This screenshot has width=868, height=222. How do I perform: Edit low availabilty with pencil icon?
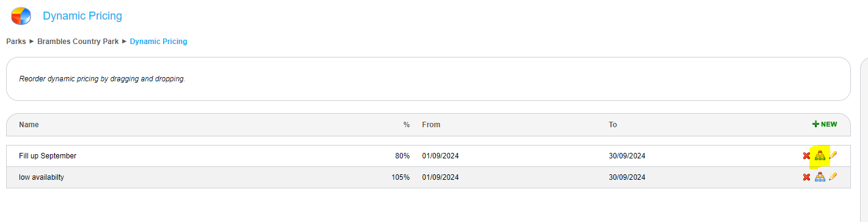pos(833,177)
